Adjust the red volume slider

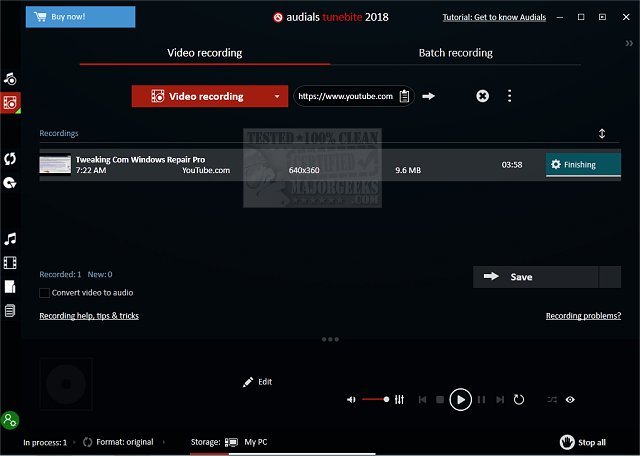[376, 399]
